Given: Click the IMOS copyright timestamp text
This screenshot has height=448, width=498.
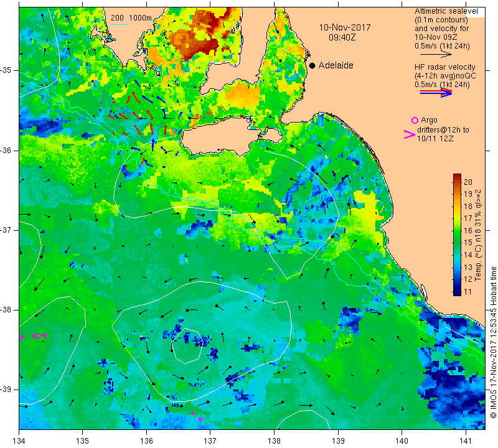Looking at the screenshot, I should (x=493, y=342).
